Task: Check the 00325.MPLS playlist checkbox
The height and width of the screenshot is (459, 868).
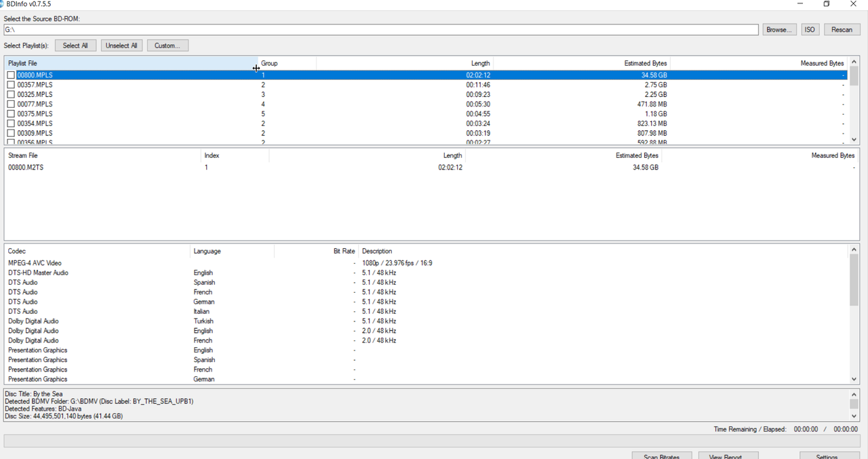Action: click(x=11, y=94)
